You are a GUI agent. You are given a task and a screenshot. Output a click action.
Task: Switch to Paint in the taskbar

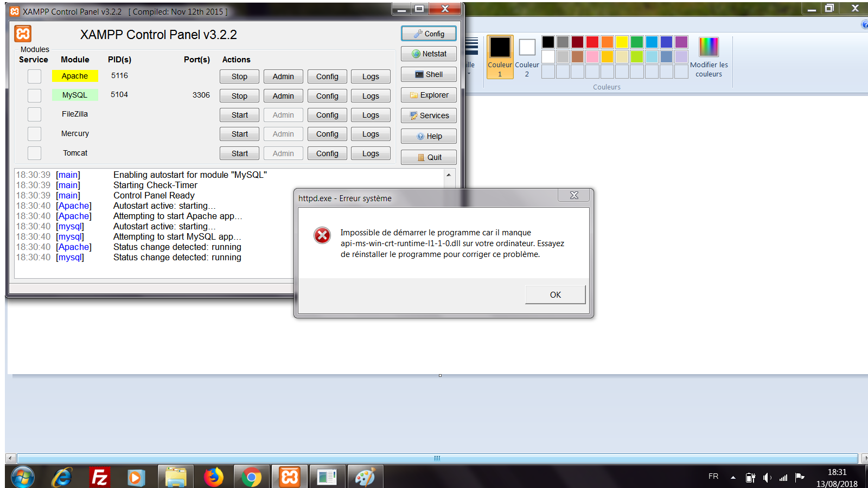click(365, 477)
